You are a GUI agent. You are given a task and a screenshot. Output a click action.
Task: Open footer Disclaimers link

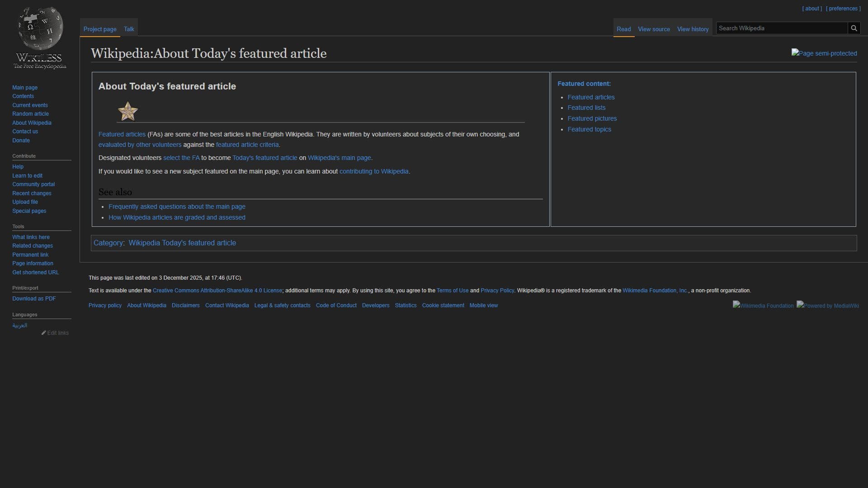pos(185,305)
